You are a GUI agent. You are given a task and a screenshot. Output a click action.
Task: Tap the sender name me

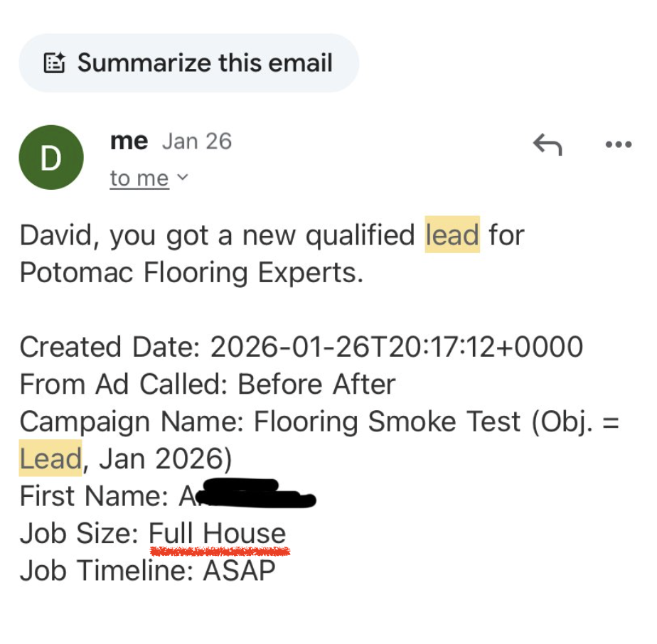pyautogui.click(x=128, y=141)
